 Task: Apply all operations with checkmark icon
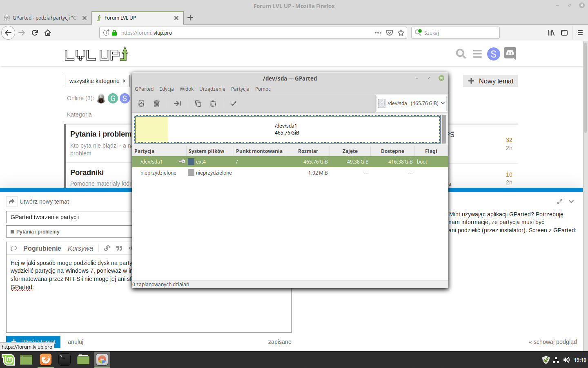[x=234, y=103]
